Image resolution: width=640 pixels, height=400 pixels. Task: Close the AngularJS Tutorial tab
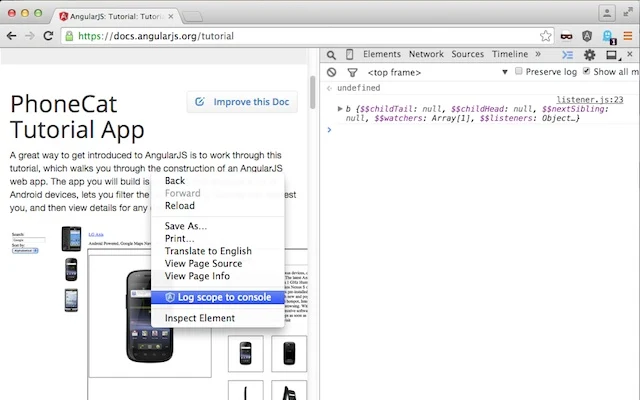pos(171,16)
